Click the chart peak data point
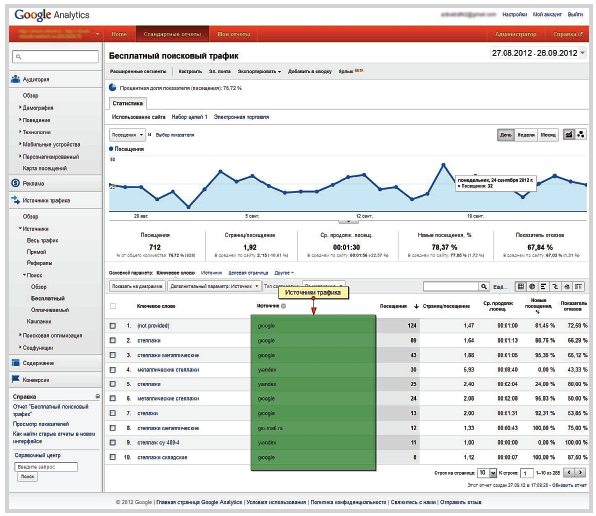The width and height of the screenshot is (596, 516). coord(443,165)
